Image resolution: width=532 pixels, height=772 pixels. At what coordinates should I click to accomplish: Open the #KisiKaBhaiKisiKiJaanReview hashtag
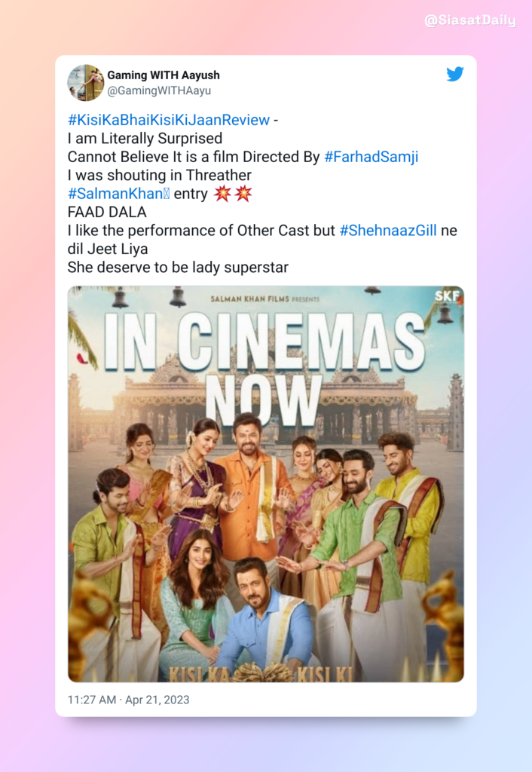[x=169, y=120]
